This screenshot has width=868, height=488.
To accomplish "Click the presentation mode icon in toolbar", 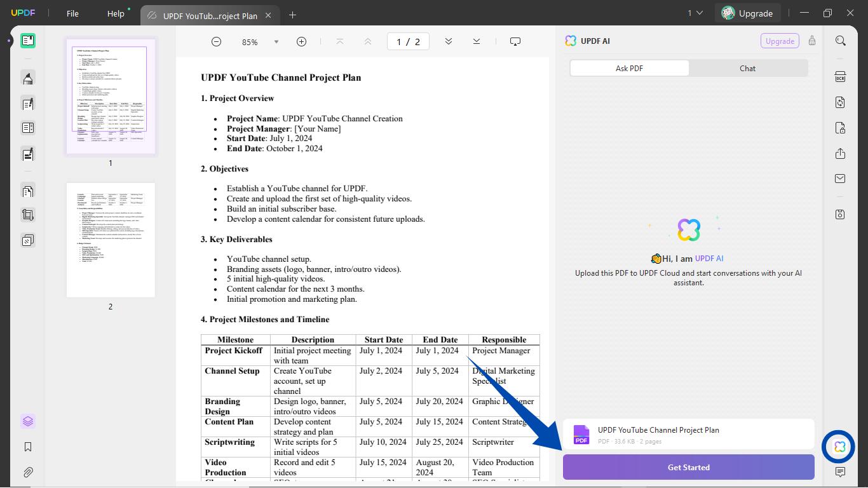I will pyautogui.click(x=515, y=41).
